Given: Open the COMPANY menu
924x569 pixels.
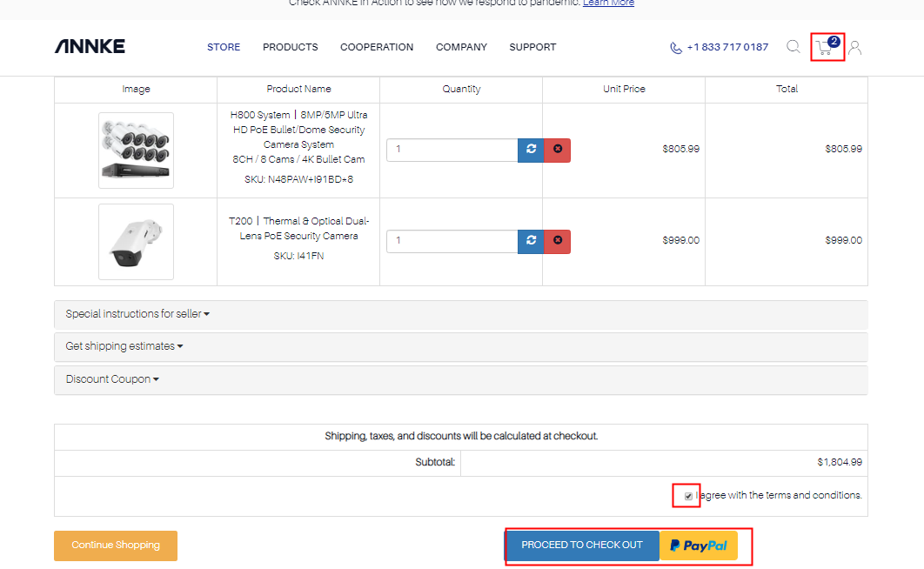Looking at the screenshot, I should click(461, 47).
